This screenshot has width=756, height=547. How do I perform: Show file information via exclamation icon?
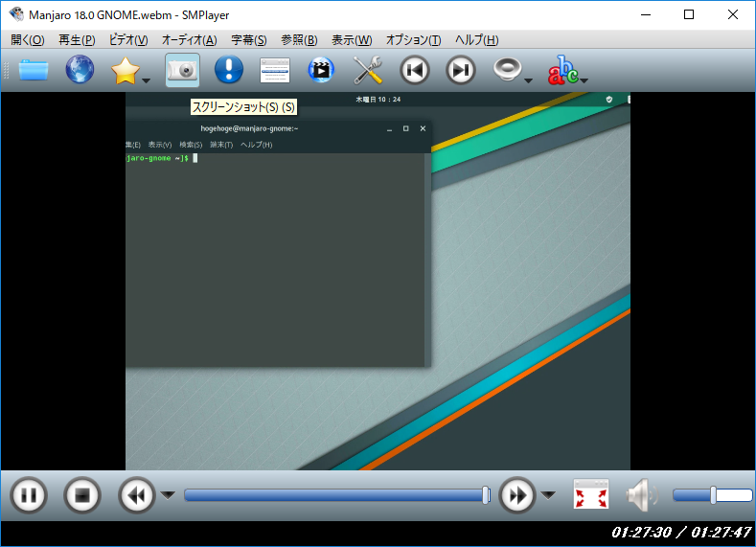[229, 70]
